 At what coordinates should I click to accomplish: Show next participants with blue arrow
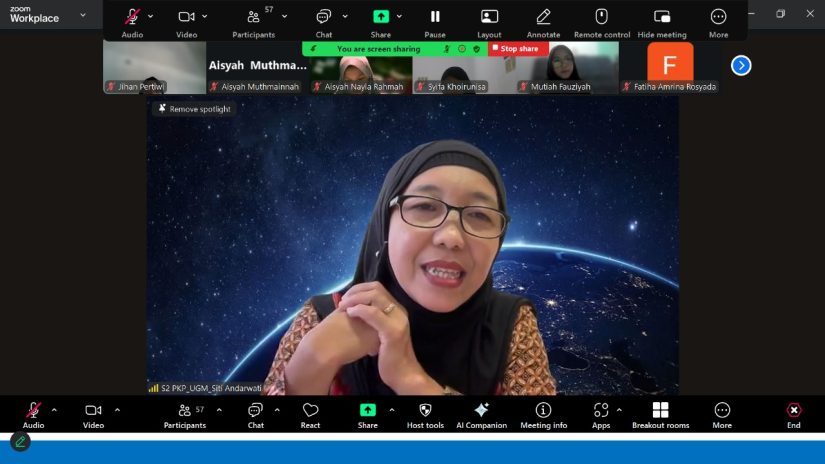tap(741, 66)
